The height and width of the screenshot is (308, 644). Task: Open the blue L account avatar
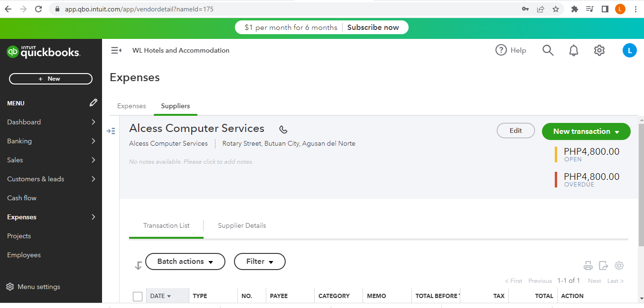[629, 50]
